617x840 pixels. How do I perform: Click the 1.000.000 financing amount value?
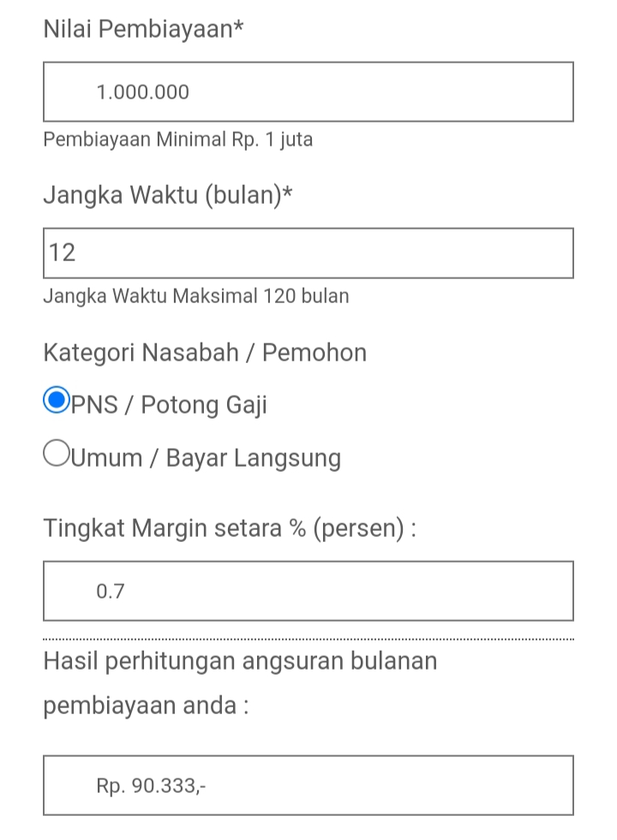click(x=142, y=92)
